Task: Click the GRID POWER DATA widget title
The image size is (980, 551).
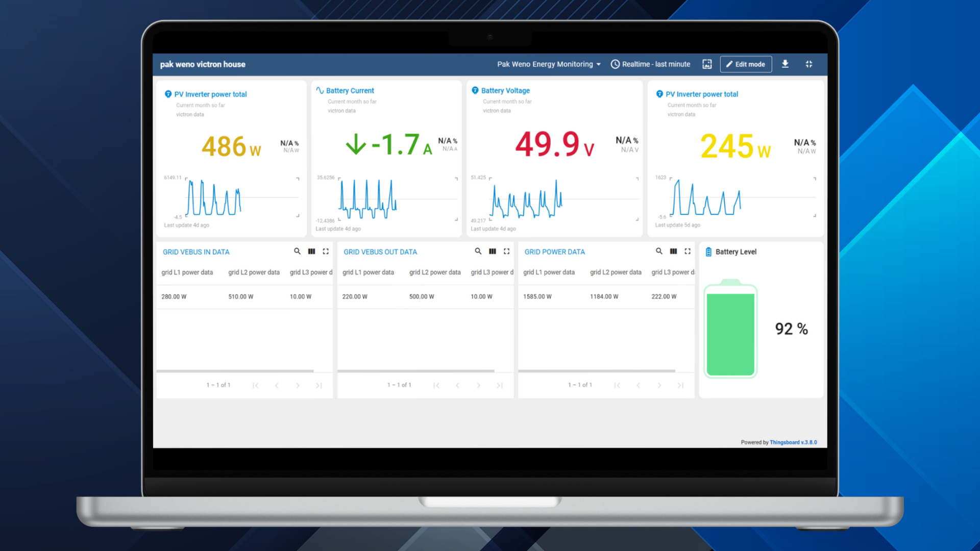Action: click(x=555, y=252)
